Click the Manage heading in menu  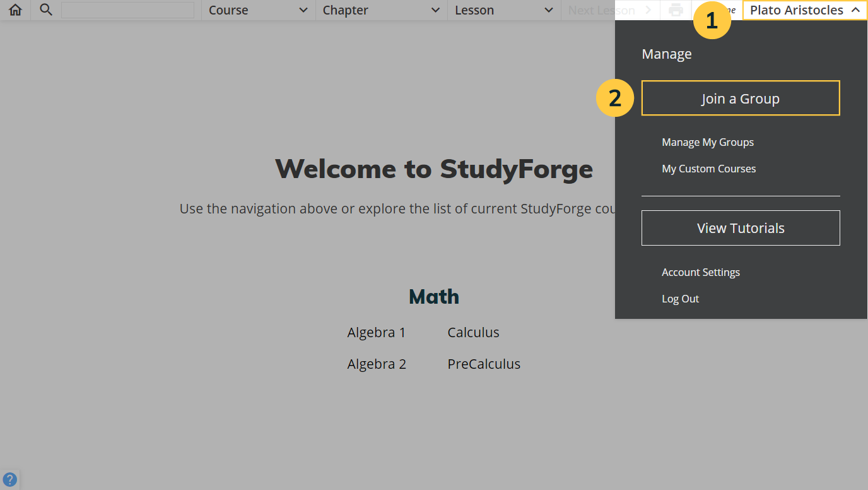(x=667, y=54)
